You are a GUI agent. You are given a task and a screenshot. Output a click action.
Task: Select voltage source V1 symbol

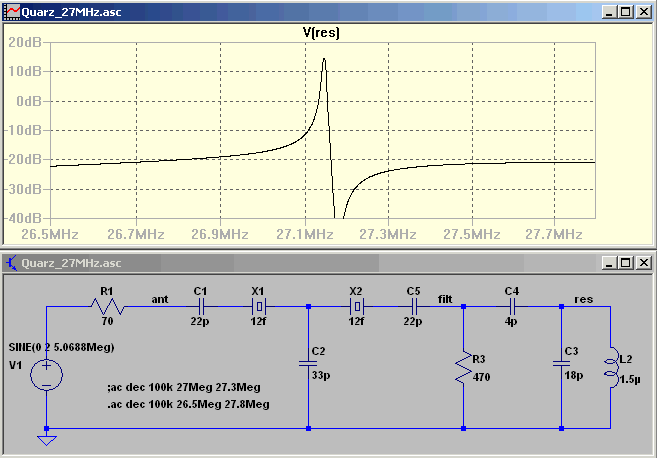click(x=47, y=375)
